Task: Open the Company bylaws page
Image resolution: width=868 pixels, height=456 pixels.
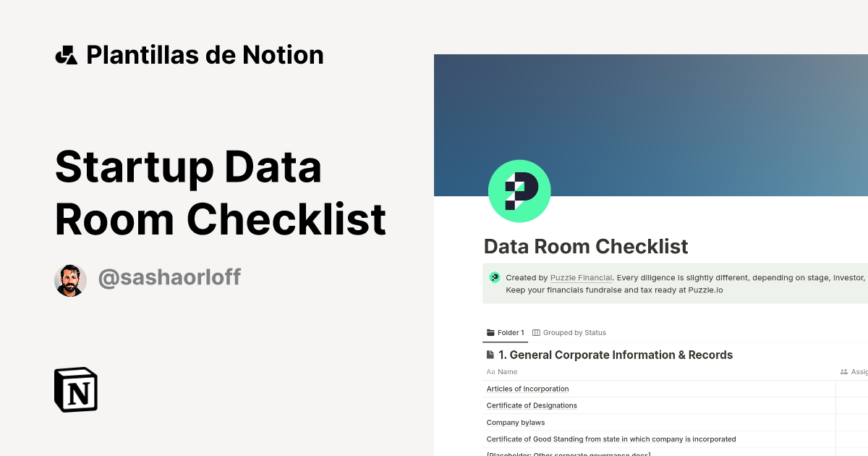Action: click(x=516, y=422)
